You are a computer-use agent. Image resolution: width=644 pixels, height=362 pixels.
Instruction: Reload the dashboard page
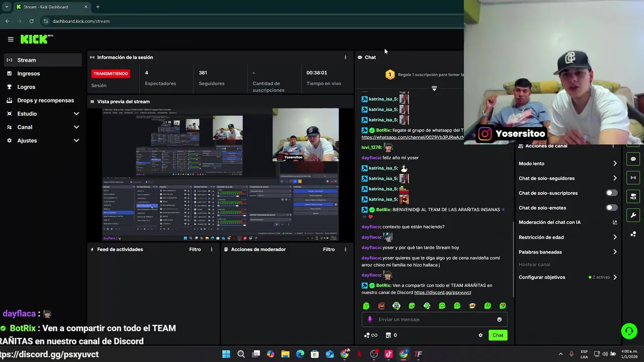[31, 21]
